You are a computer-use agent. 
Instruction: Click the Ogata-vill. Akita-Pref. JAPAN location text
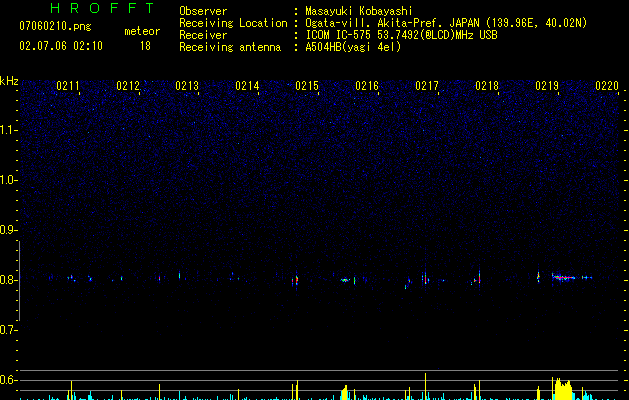pos(393,23)
